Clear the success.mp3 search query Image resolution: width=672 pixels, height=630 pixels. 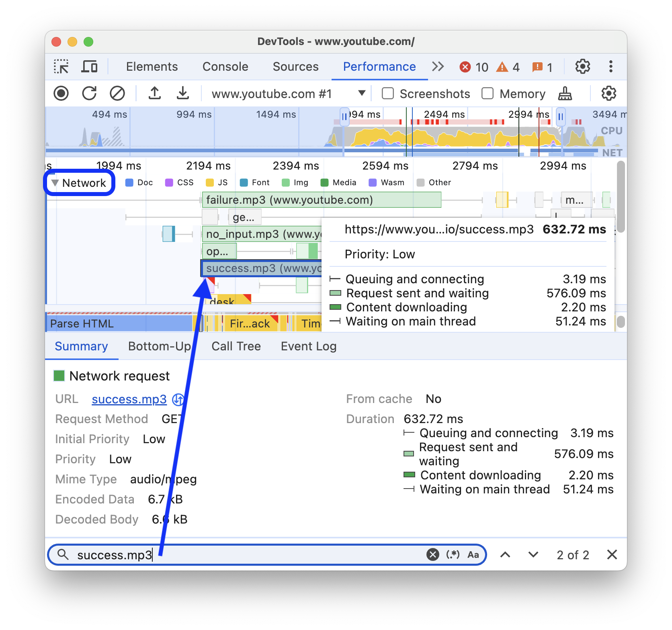(x=432, y=554)
